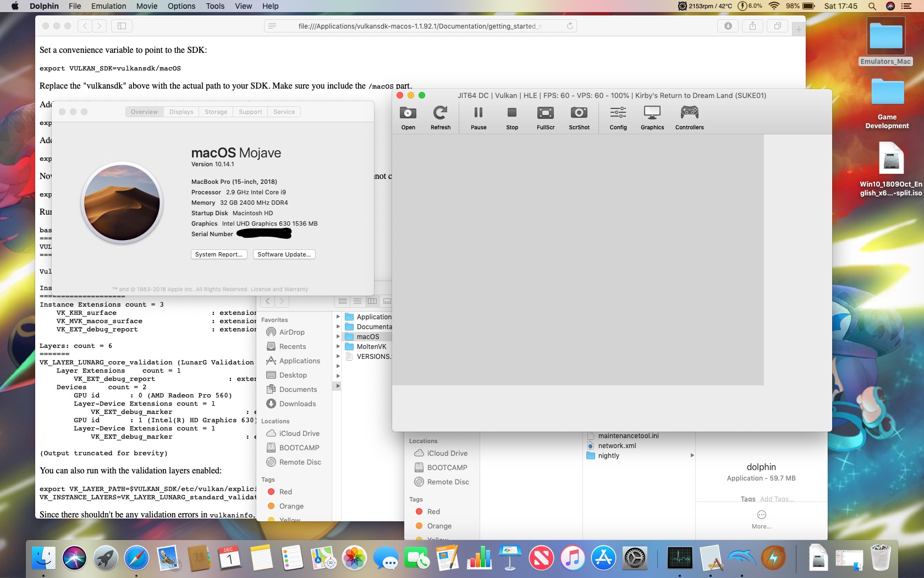Open Activity Monitor in the Dock

click(680, 558)
